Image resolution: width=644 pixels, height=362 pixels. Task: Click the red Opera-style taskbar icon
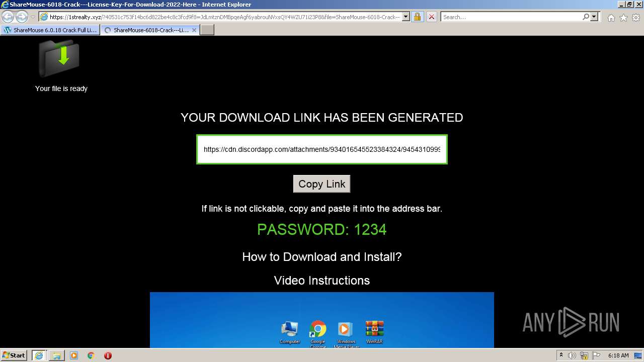(108, 355)
